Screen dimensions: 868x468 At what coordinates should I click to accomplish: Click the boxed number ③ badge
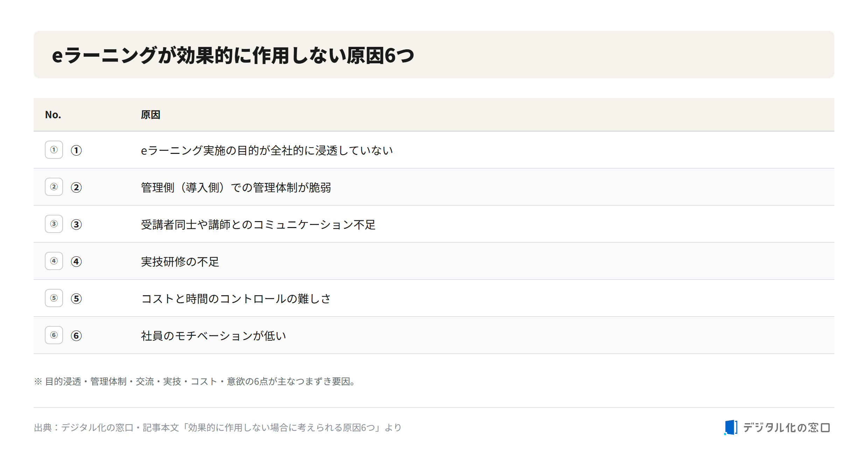[54, 224]
